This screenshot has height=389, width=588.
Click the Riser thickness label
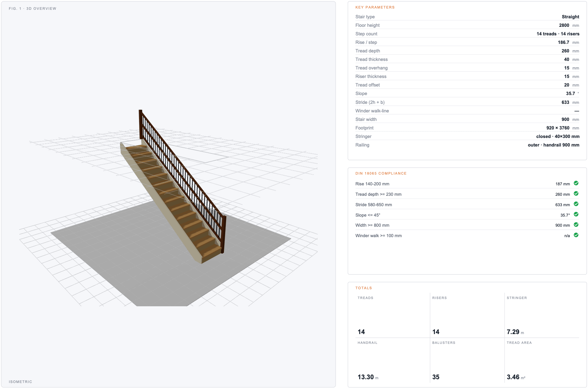[x=371, y=76]
